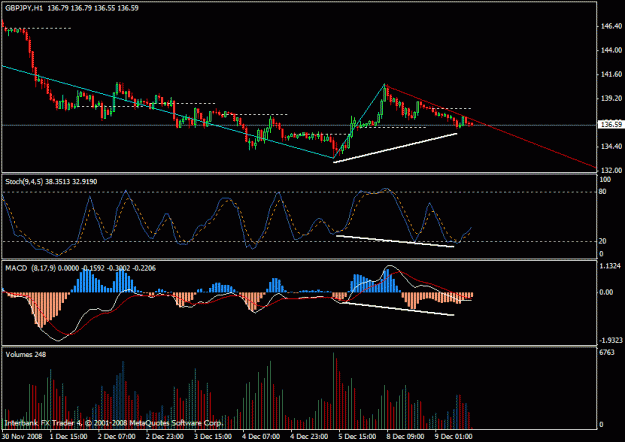This screenshot has width=625, height=442.
Task: Click the 4 Dec 23:00 time label
Action: (x=309, y=436)
